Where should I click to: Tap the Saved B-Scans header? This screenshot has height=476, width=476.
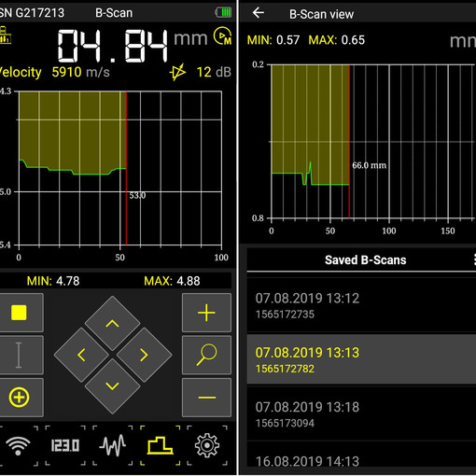[x=366, y=259]
